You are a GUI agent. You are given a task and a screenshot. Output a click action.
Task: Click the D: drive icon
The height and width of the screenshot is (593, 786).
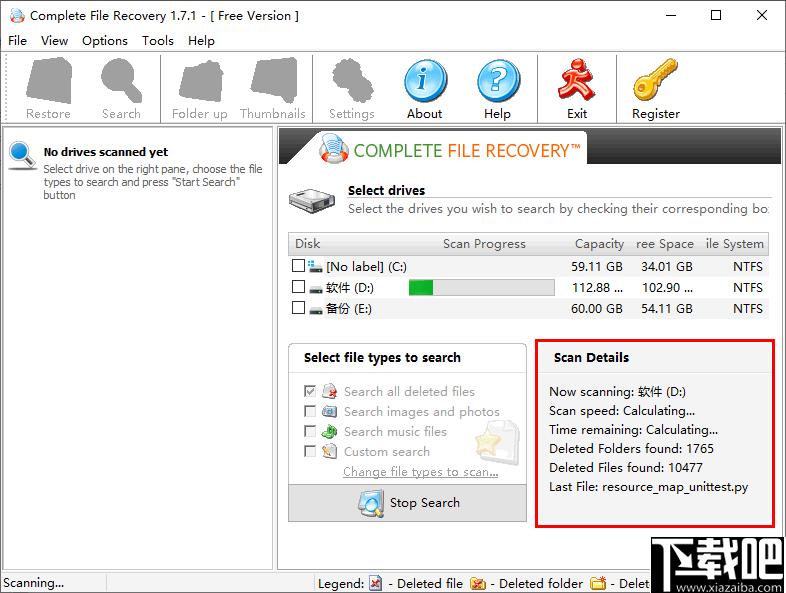click(x=315, y=289)
